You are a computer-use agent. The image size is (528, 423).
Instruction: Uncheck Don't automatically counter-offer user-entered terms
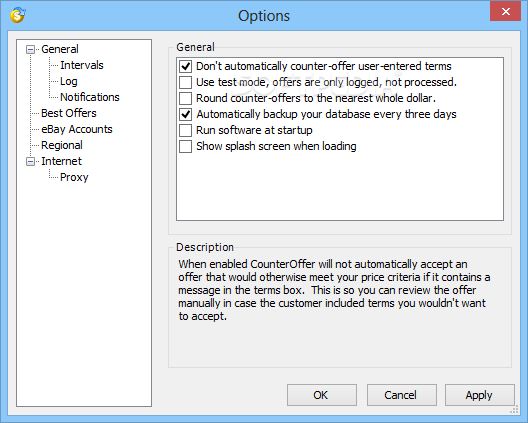[x=186, y=66]
